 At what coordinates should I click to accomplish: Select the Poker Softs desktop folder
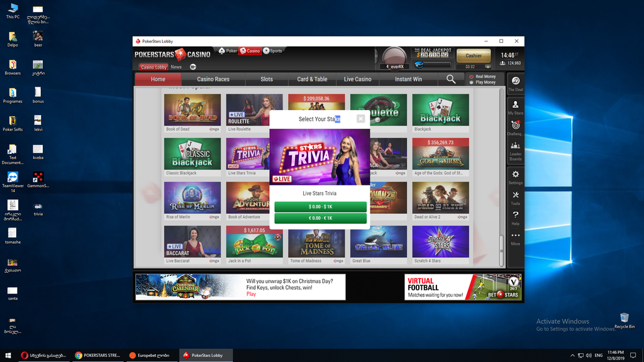[13, 124]
